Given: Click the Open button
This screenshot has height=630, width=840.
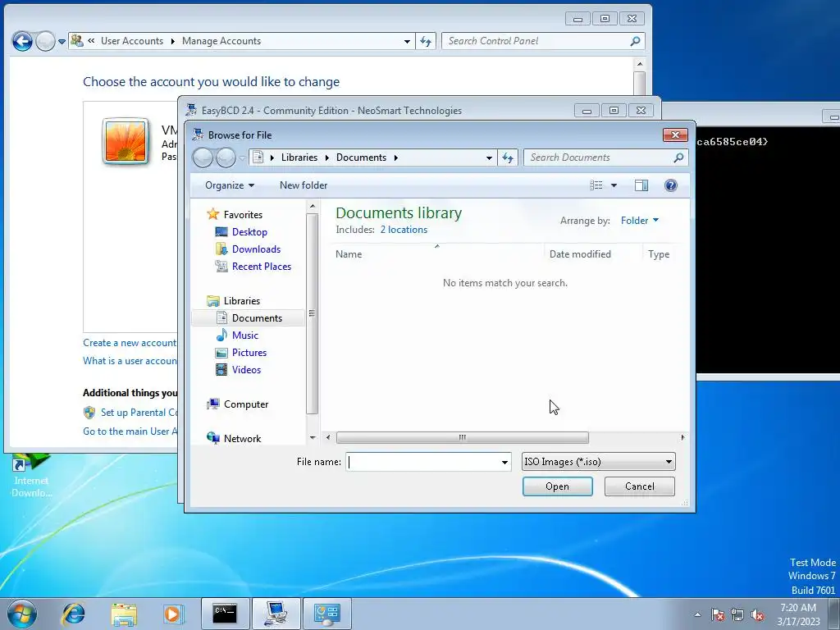Looking at the screenshot, I should pyautogui.click(x=557, y=486).
